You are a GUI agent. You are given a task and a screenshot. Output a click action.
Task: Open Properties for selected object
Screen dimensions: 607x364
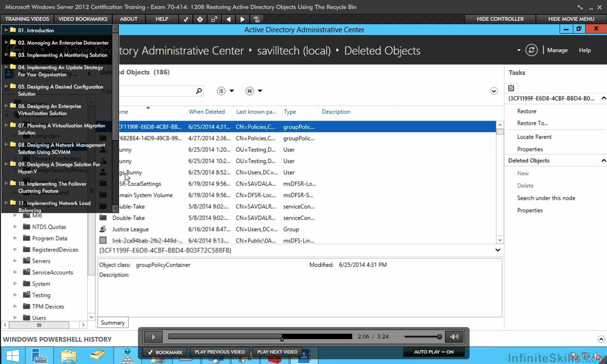coord(530,149)
